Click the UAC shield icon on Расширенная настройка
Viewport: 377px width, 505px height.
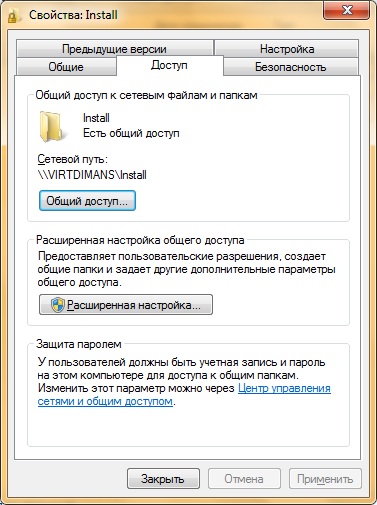pyautogui.click(x=58, y=305)
